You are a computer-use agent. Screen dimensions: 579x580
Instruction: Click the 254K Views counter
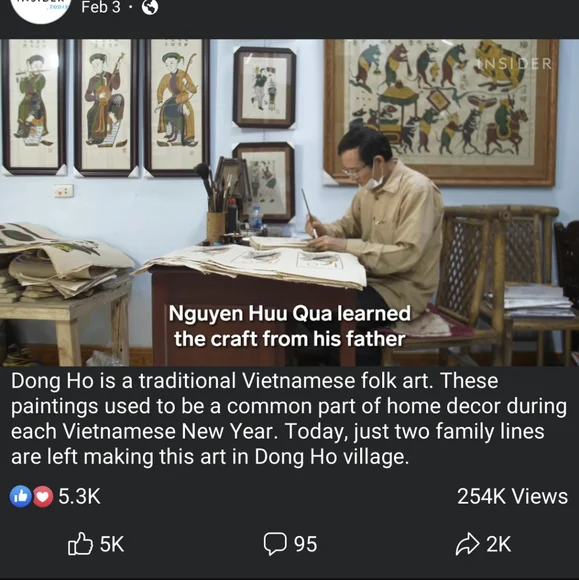pos(512,496)
